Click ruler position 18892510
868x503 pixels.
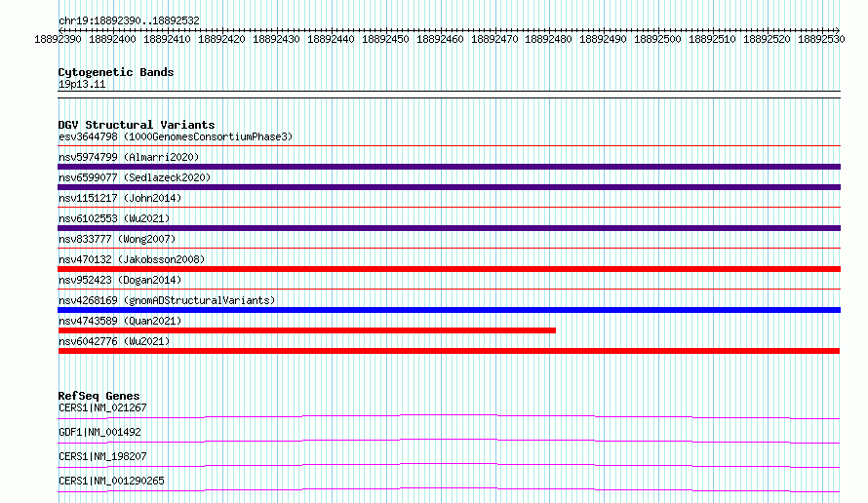tap(713, 39)
